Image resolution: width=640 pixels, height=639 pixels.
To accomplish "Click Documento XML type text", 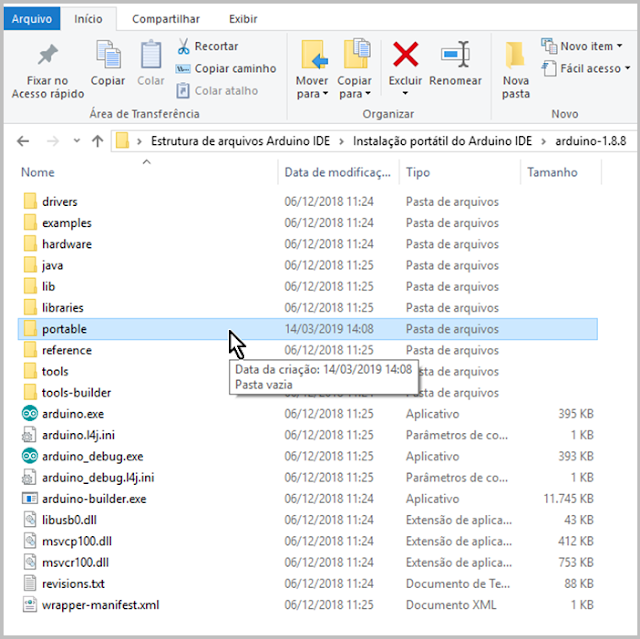I will point(451,605).
